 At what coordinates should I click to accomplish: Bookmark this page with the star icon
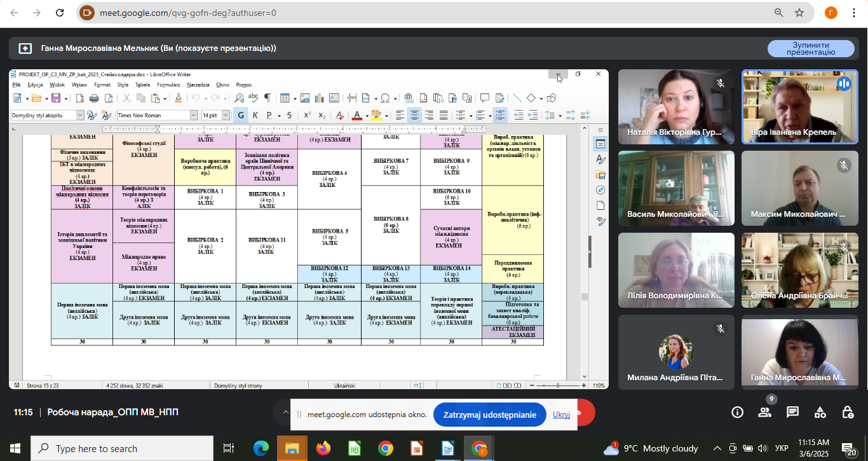coord(799,13)
